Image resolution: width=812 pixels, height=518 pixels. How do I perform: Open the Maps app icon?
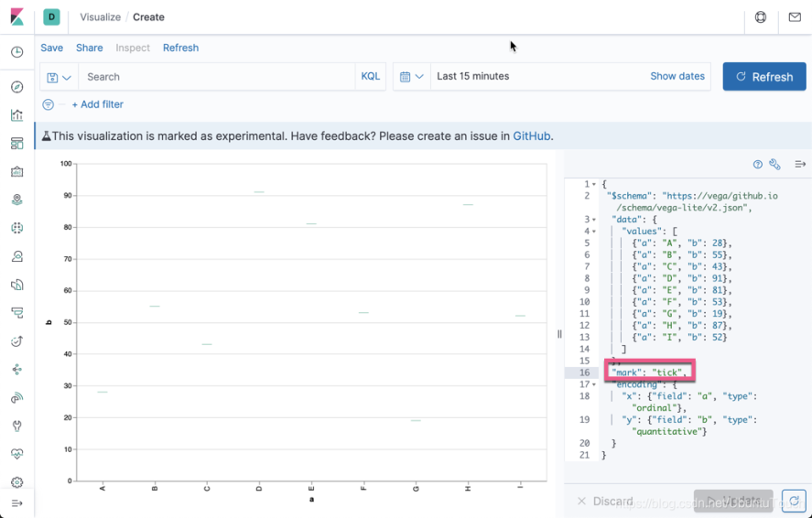[16, 200]
